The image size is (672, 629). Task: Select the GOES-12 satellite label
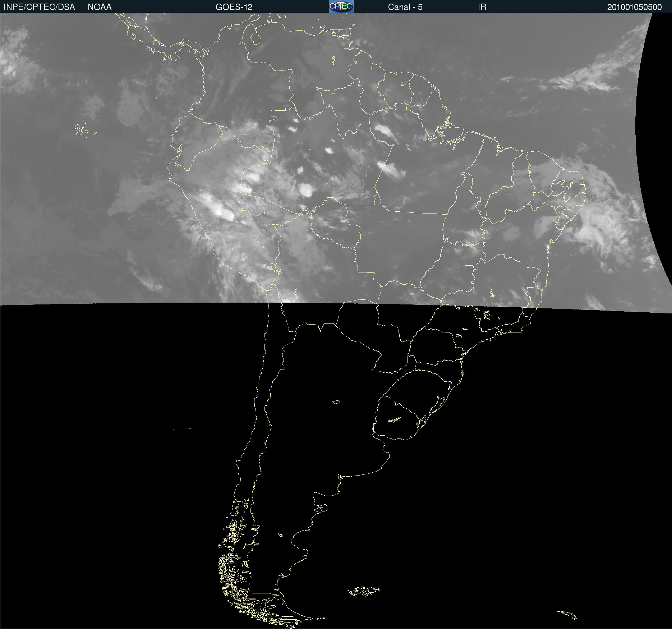pyautogui.click(x=234, y=7)
